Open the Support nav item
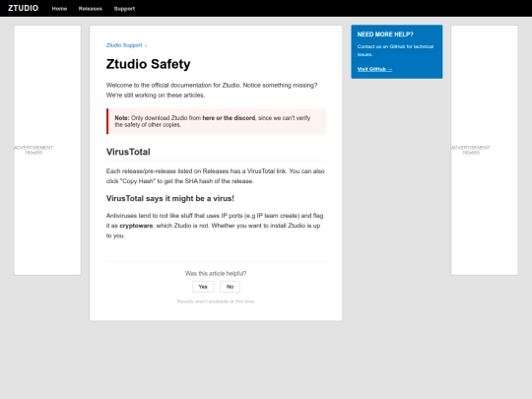This screenshot has width=532, height=399. (124, 9)
